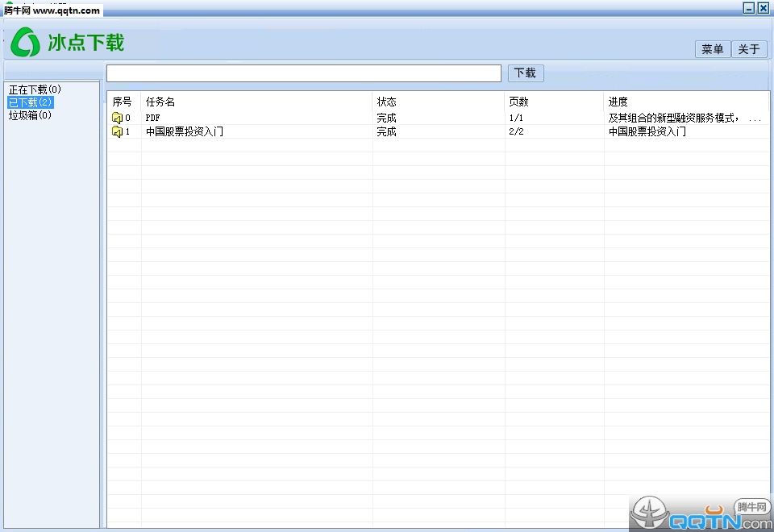Minimize the 冰点下载 window
Image resolution: width=774 pixels, height=532 pixels.
(749, 8)
